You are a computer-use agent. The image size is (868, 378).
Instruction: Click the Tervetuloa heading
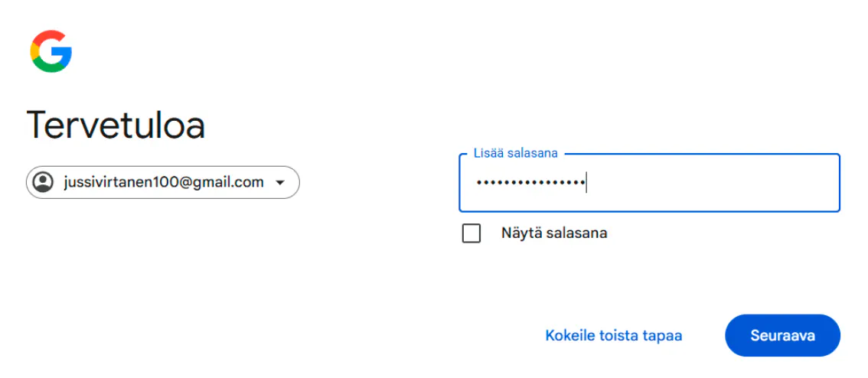point(116,125)
